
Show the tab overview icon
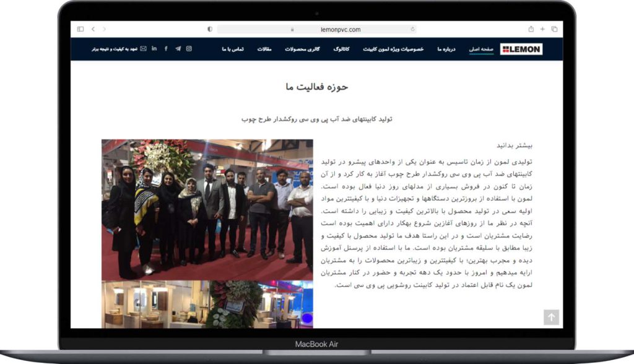point(554,29)
